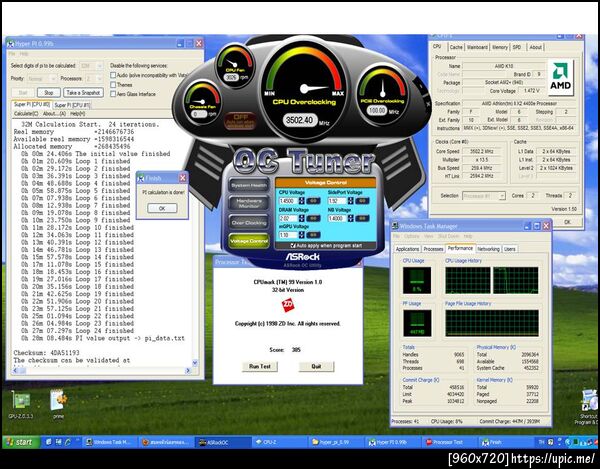Enable the Audio service checkbox
Screen dimensions: 600x469
[113, 75]
